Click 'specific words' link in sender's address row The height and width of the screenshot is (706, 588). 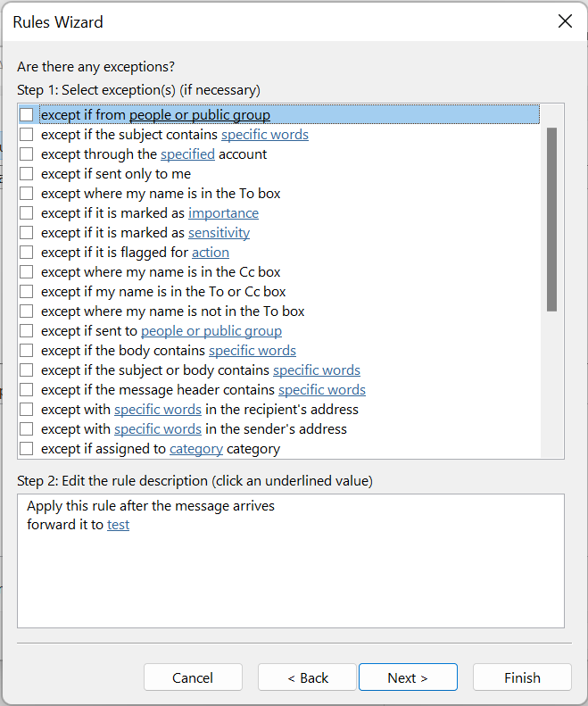[158, 429]
